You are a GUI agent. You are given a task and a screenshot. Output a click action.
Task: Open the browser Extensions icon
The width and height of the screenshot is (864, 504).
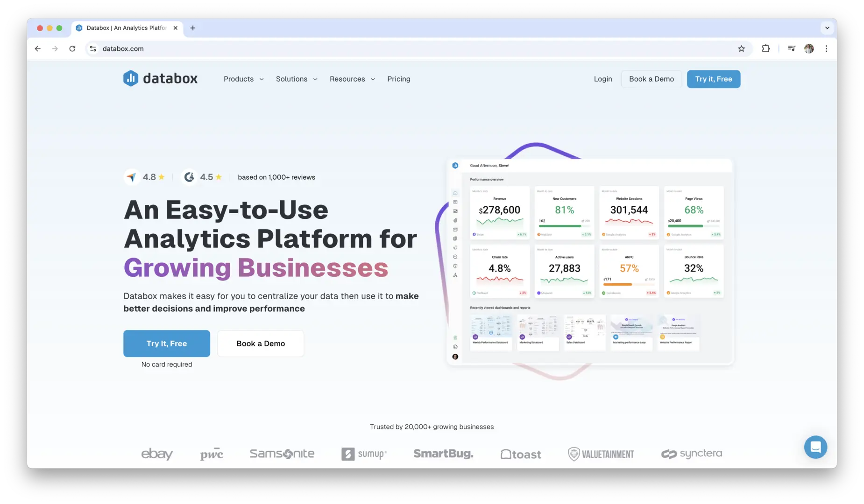[x=766, y=49]
